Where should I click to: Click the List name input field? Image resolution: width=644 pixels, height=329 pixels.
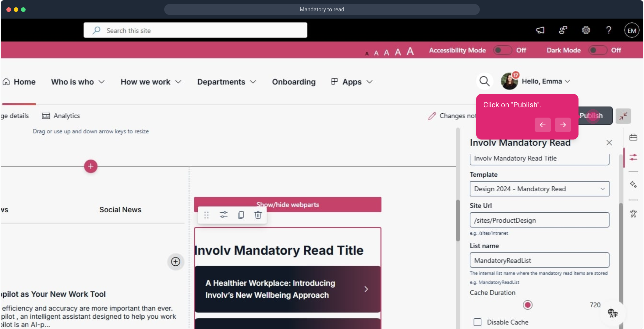(539, 260)
